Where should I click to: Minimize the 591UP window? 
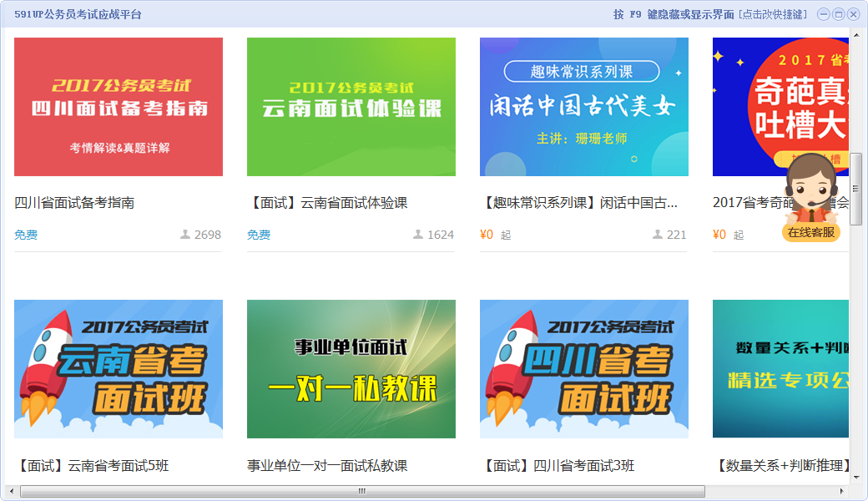pyautogui.click(x=824, y=14)
